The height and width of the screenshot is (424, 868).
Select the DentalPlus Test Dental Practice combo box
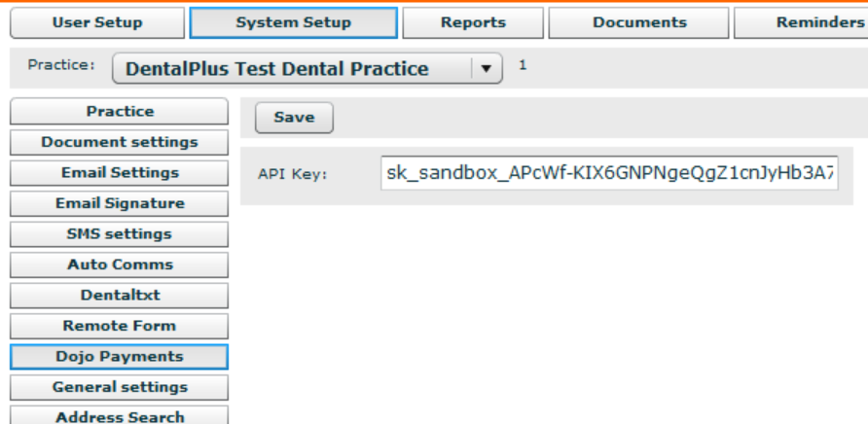(292, 69)
